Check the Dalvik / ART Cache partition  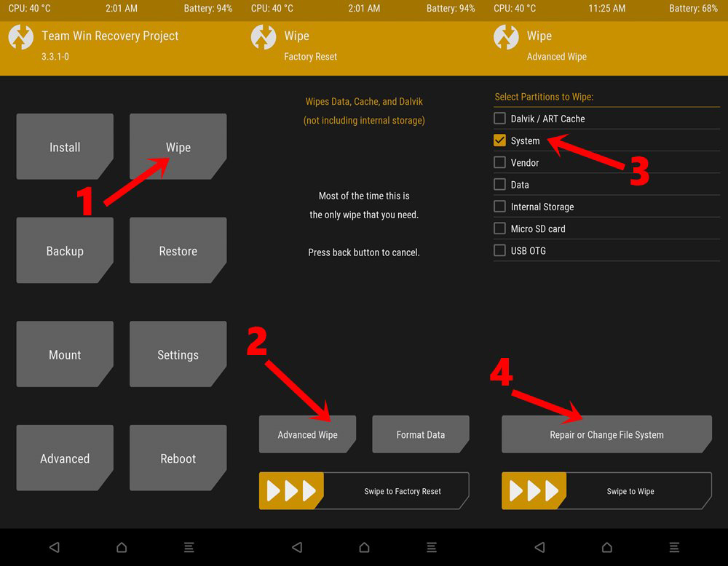coord(499,119)
